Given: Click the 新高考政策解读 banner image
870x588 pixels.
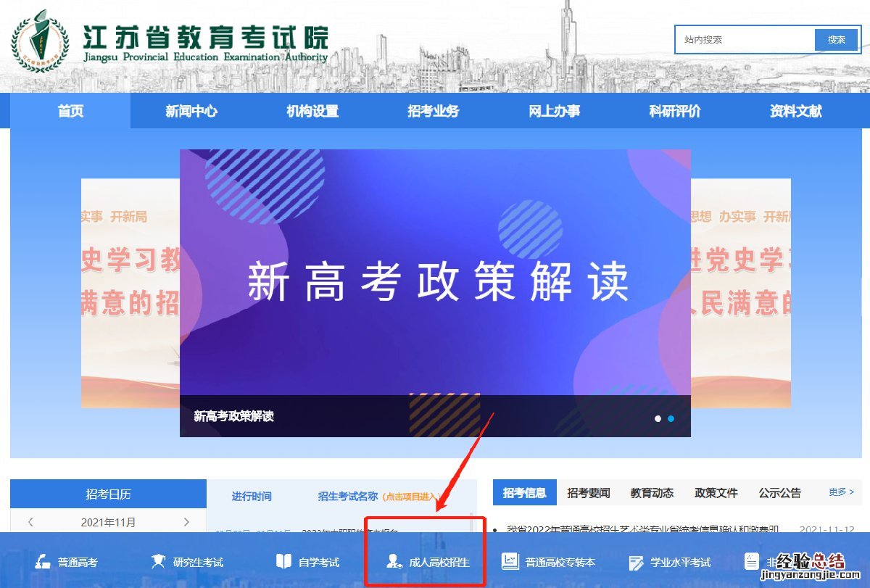Looking at the screenshot, I should click(x=435, y=293).
